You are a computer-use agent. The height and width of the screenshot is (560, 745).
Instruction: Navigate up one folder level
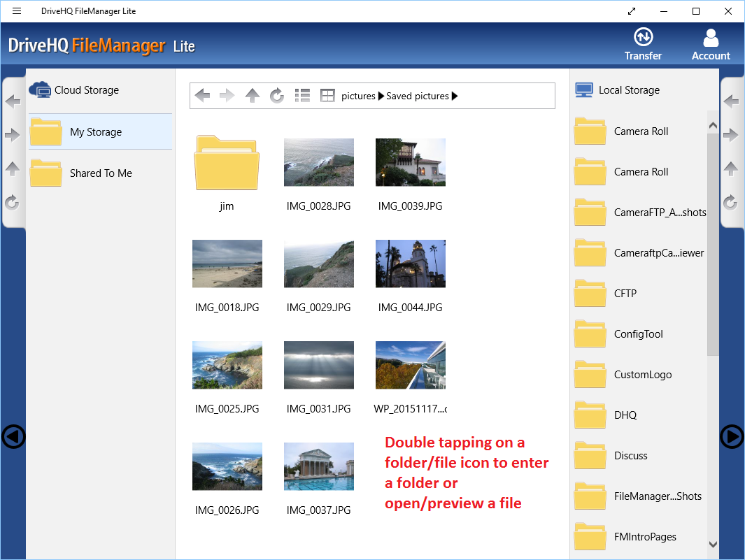tap(252, 96)
